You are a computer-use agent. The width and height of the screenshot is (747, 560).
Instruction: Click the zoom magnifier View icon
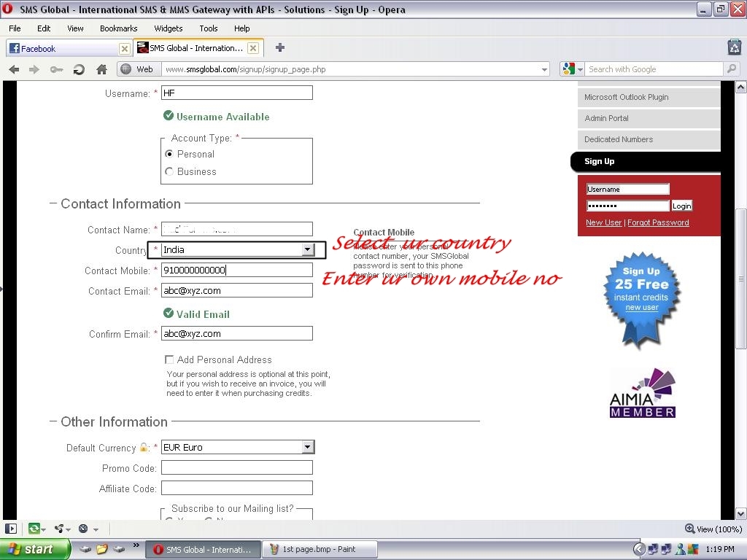(x=689, y=529)
